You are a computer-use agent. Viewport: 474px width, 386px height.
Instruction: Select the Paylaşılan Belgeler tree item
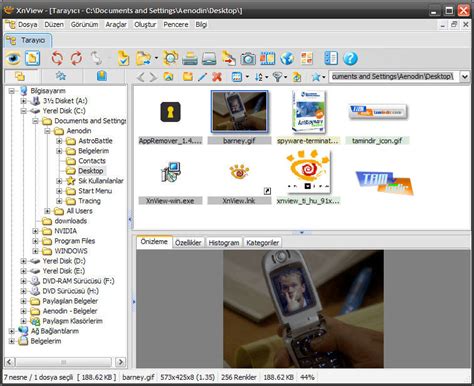pyautogui.click(x=70, y=301)
